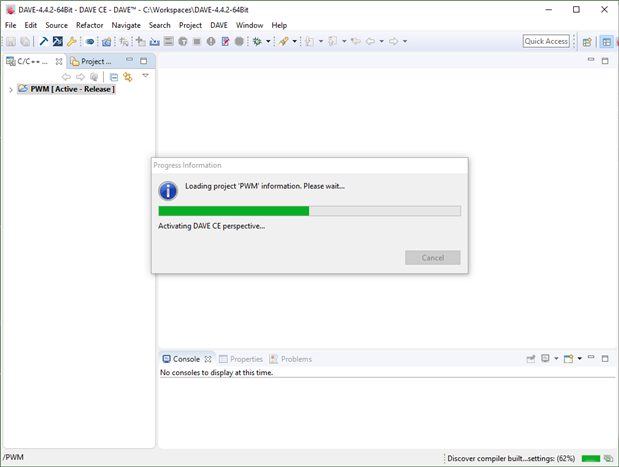Click the new DAVE project icon
Screen dimensions: 619x467
107,41
